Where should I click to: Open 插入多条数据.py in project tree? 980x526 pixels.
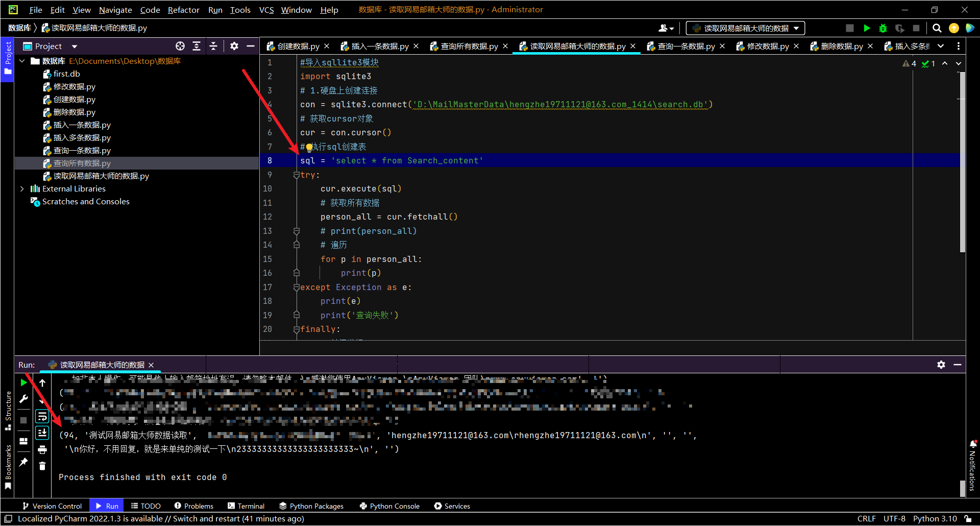(x=77, y=137)
